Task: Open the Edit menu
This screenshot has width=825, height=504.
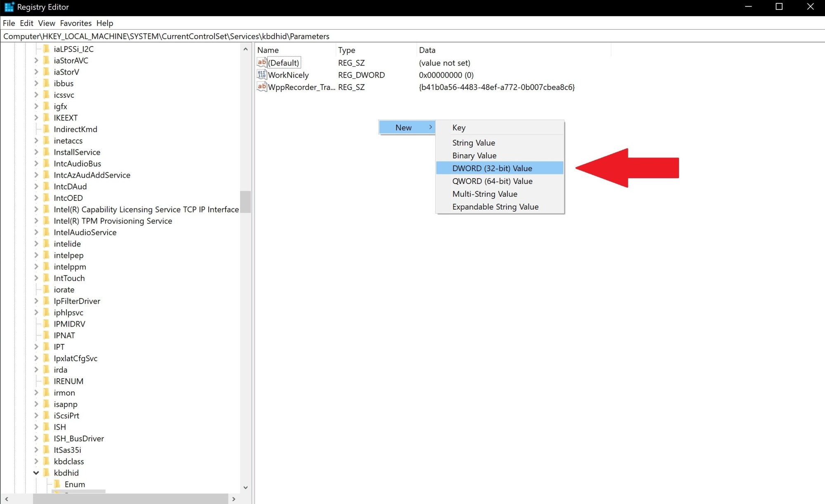Action: coord(26,23)
